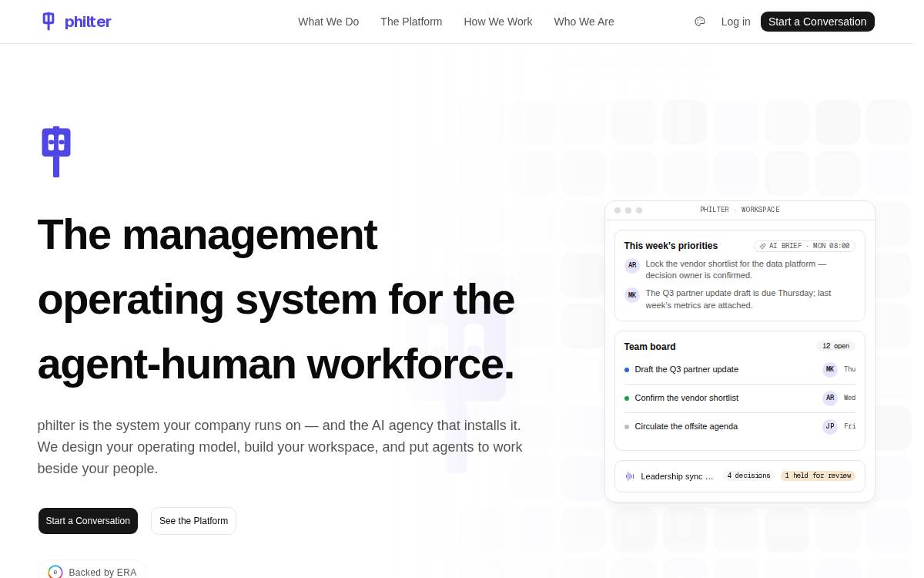Click the ERA logo badge icon
924x578 pixels.
[55, 573]
